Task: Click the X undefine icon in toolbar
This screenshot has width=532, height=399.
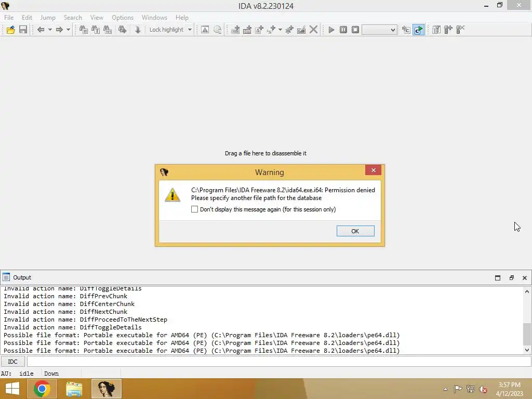Action: tap(313, 30)
